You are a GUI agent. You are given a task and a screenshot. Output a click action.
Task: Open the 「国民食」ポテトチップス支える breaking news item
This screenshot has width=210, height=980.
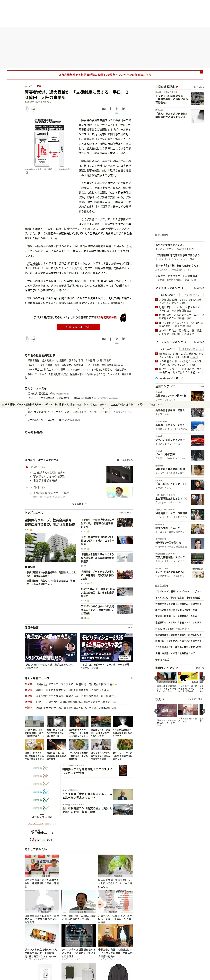(x=74, y=684)
